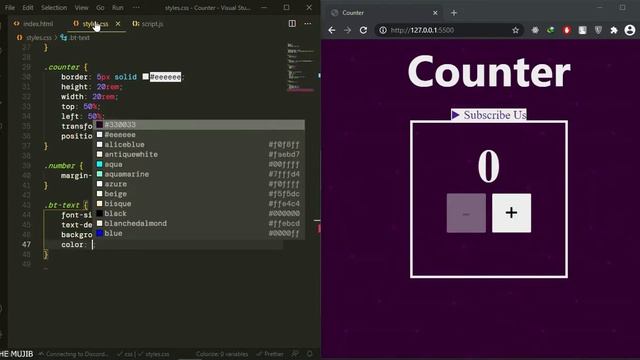Click the Colorize variables status item
Screen dimensions: 640x360
222,354
